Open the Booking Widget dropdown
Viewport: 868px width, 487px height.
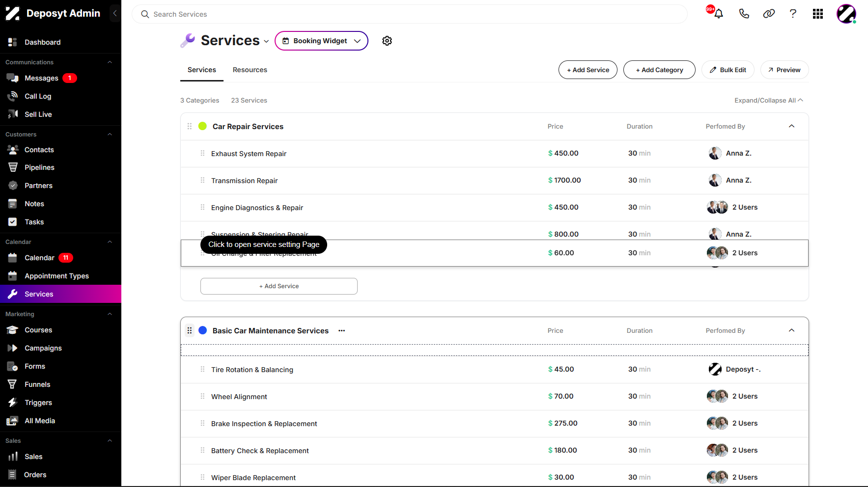pos(321,41)
